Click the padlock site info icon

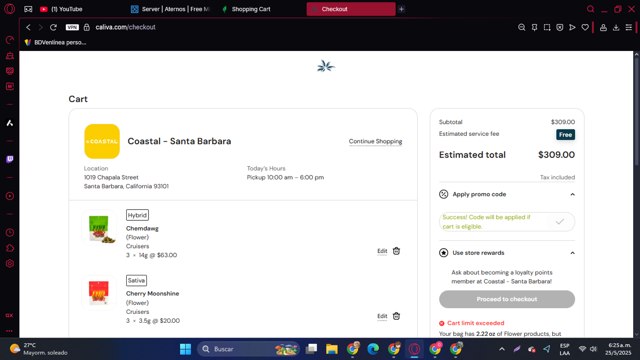pyautogui.click(x=87, y=27)
